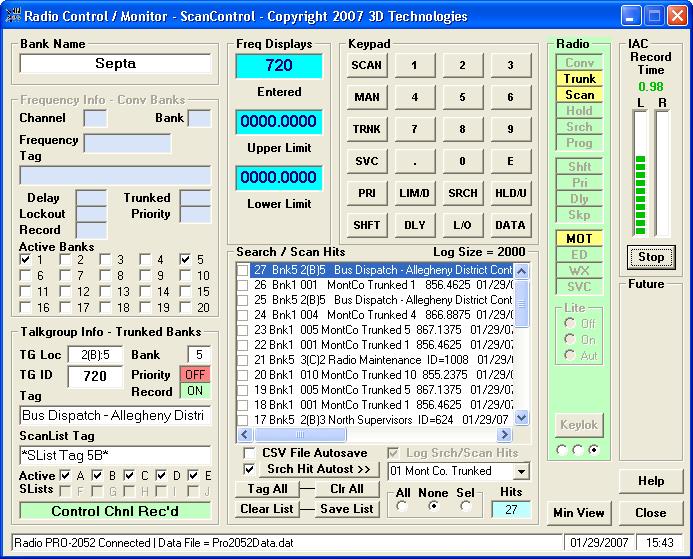Click keypad digit 9
Image resolution: width=693 pixels, height=559 pixels.
click(510, 129)
